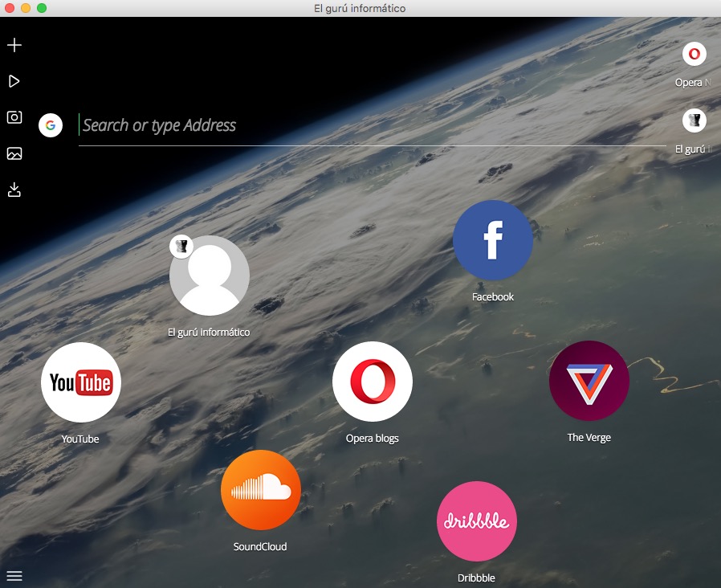Maximize the window with green button
The width and height of the screenshot is (721, 588).
42,8
